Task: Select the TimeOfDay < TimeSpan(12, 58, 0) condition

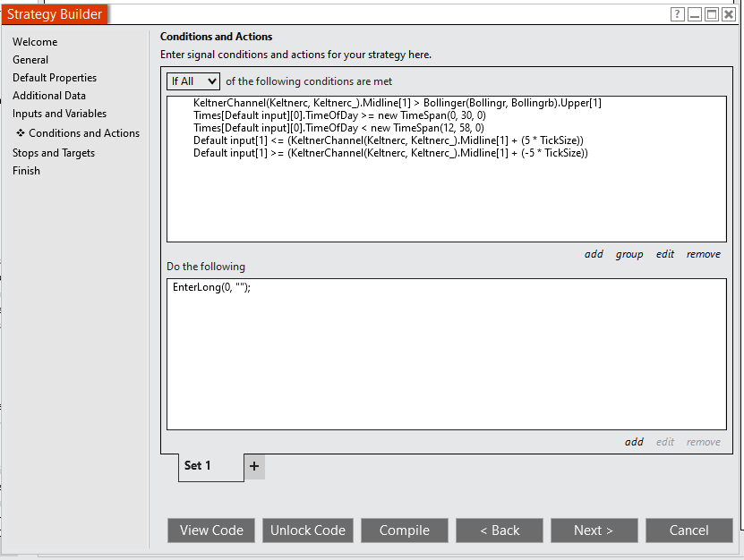Action: (338, 128)
